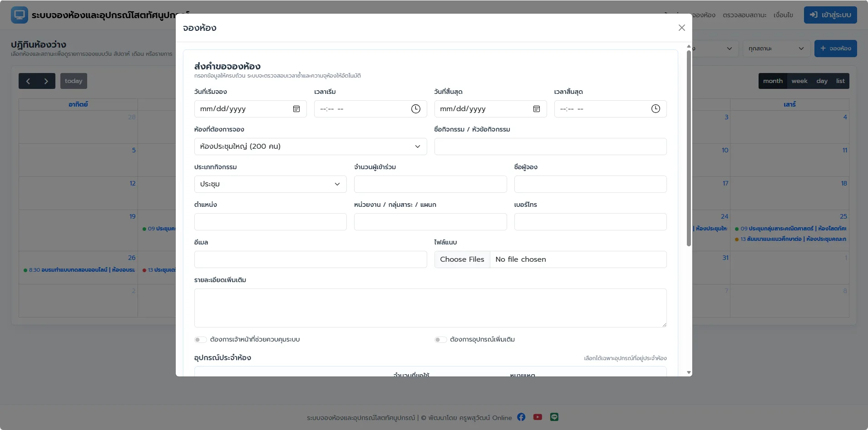Open the ทุกสถานะ status filter dropdown
868x430 pixels.
click(x=776, y=49)
